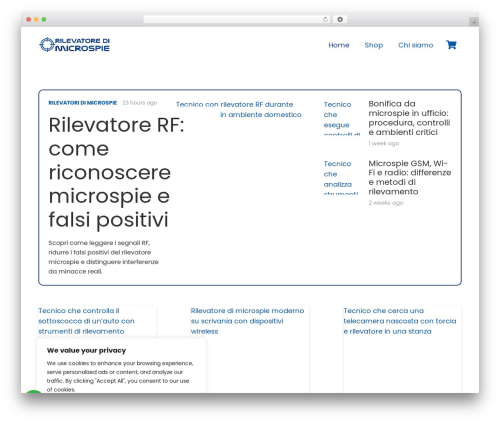Reload the page with the refresh icon

(x=325, y=19)
